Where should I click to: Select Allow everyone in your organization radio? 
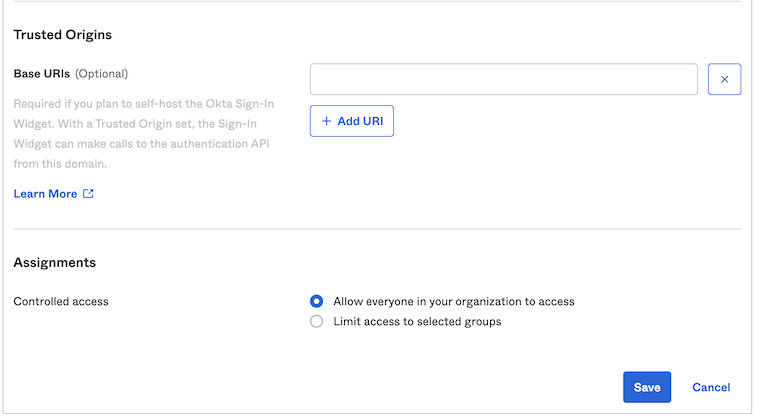317,301
